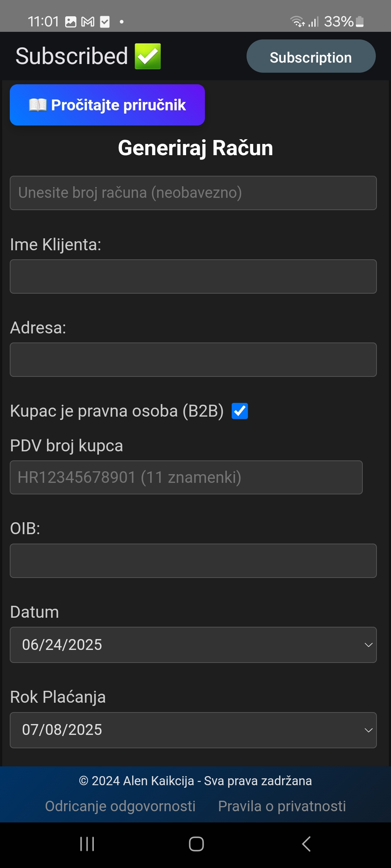Open the Datum date dropdown
Image resolution: width=391 pixels, height=868 pixels.
[193, 645]
